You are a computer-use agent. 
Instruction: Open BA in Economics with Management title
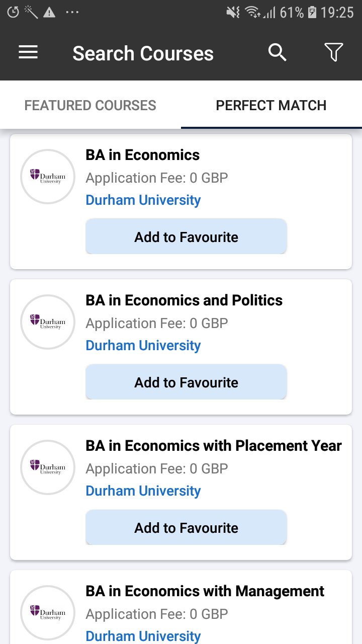click(x=205, y=591)
